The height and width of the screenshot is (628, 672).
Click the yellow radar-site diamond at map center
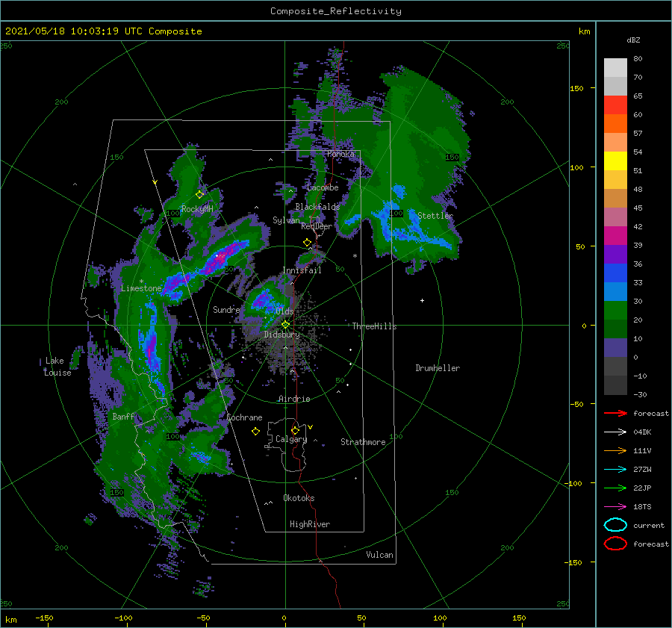[285, 325]
